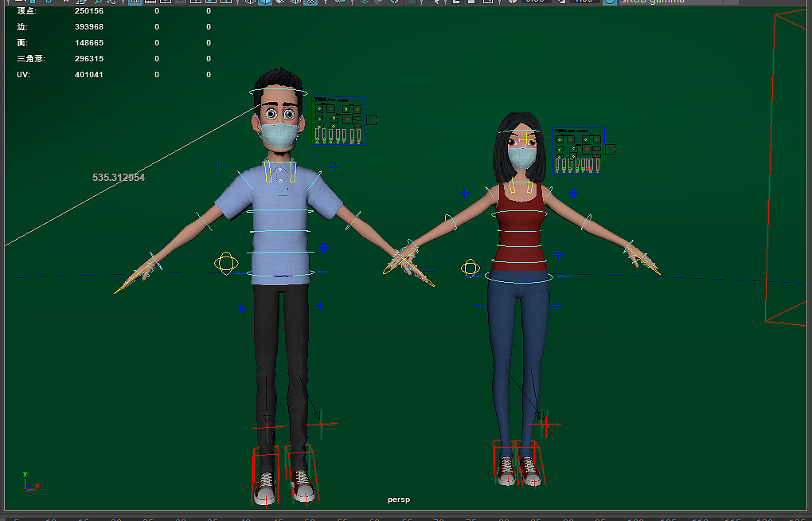This screenshot has width=812, height=521.
Task: Select the yellow cross control on female's face
Action: point(525,139)
